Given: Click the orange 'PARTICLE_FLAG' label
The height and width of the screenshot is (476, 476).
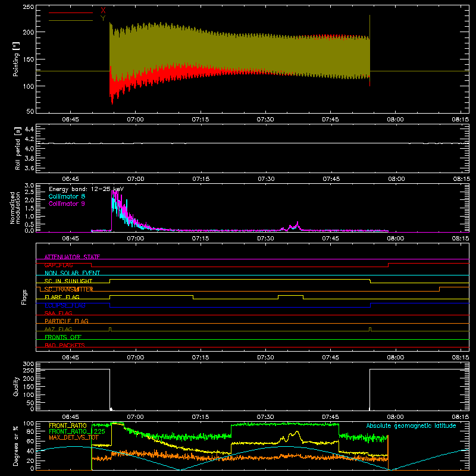Looking at the screenshot, I should tap(67, 321).
